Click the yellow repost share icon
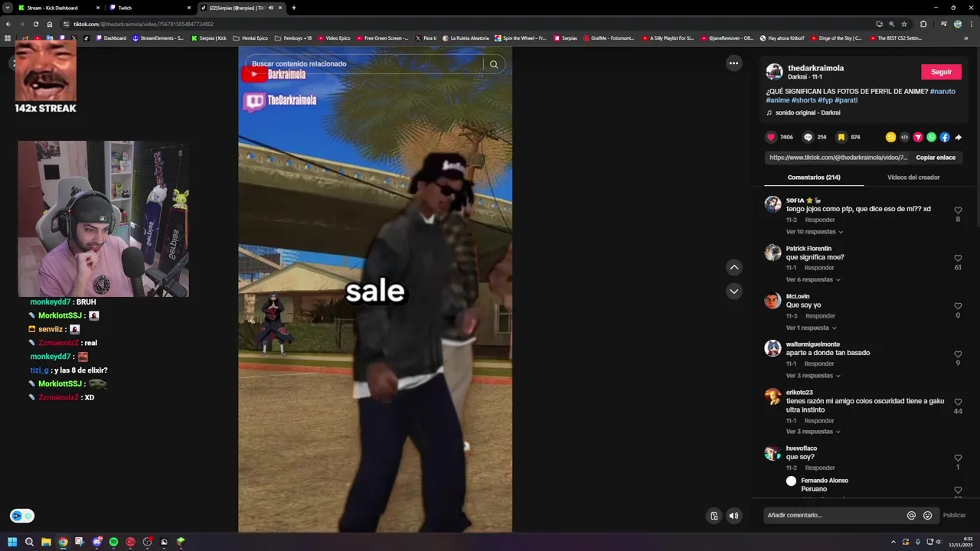This screenshot has height=551, width=980. coord(890,137)
